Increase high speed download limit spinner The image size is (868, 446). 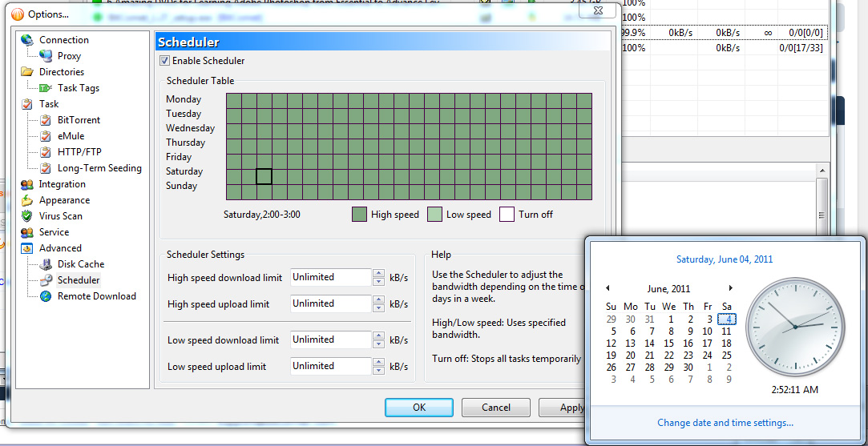(379, 273)
